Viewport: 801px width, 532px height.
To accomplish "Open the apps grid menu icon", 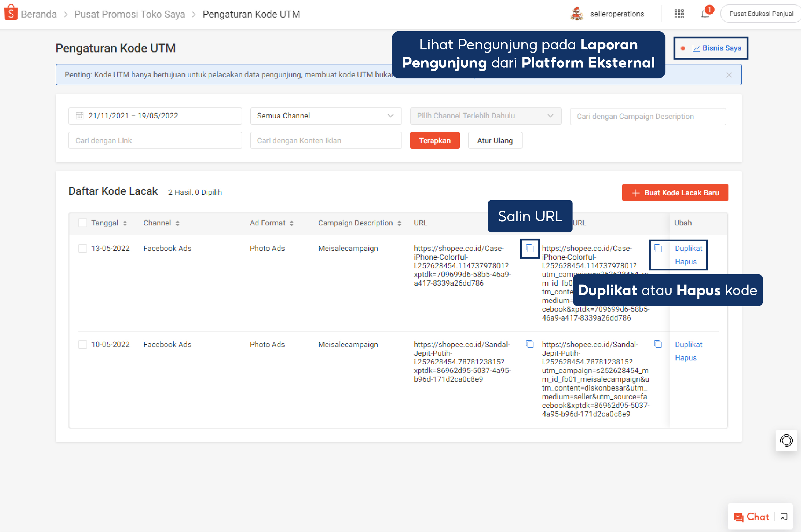I will tap(679, 14).
